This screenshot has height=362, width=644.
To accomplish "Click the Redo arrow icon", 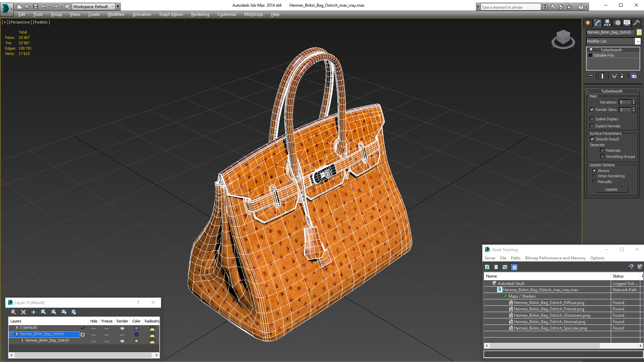I will pyautogui.click(x=55, y=6).
